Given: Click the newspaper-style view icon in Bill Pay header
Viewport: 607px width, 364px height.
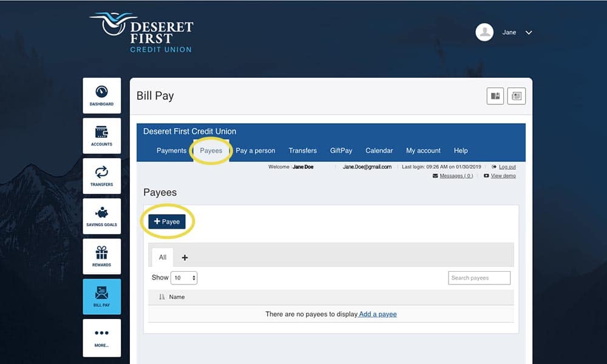Looking at the screenshot, I should [517, 96].
